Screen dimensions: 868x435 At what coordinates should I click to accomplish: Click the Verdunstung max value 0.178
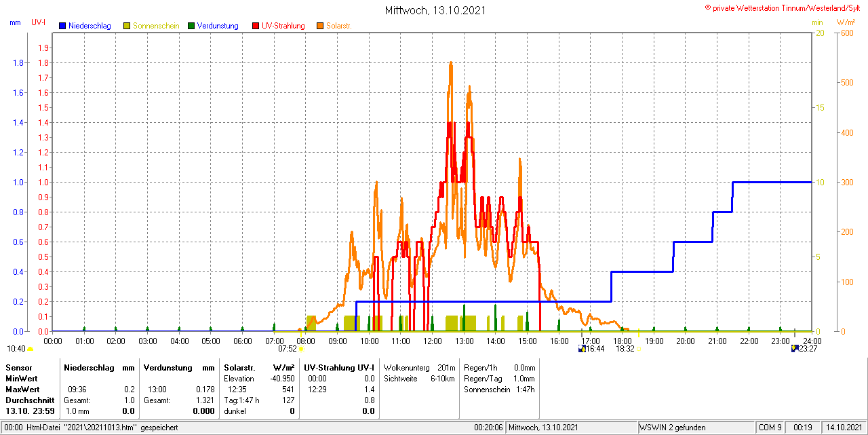pyautogui.click(x=205, y=390)
